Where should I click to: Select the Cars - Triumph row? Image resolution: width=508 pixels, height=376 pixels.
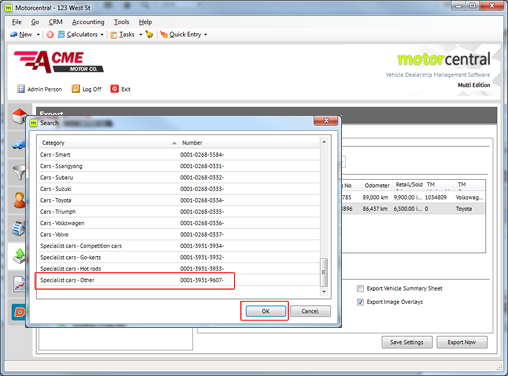pyautogui.click(x=179, y=212)
